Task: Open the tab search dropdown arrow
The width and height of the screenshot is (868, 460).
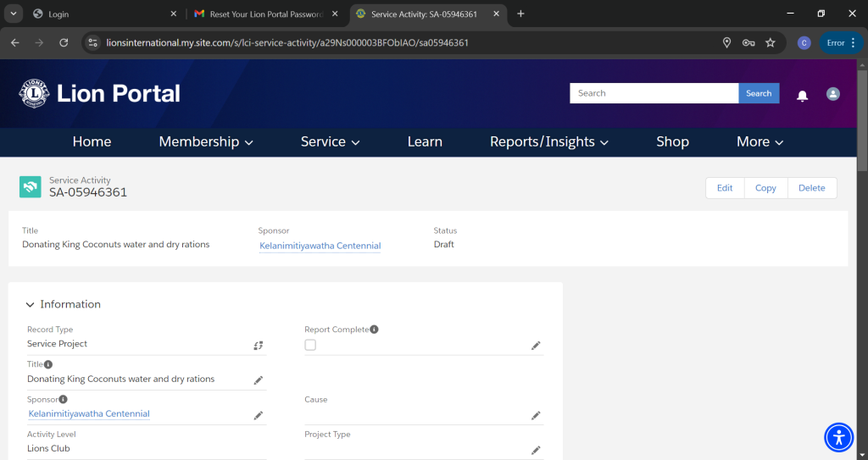Action: (x=13, y=14)
